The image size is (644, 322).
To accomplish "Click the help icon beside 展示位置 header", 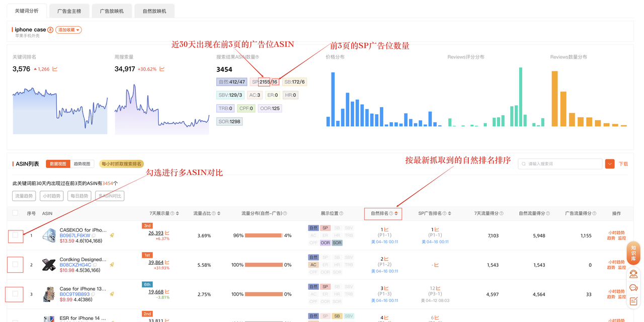I will click(x=341, y=213).
